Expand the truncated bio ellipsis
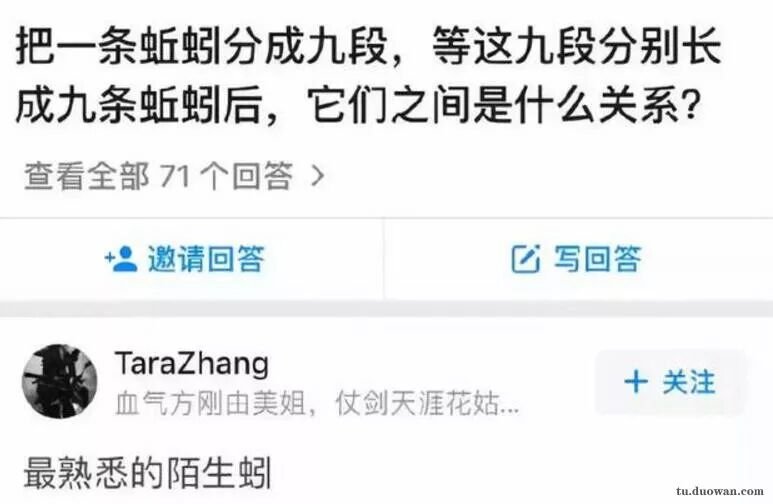This screenshot has width=773, height=504. (509, 407)
